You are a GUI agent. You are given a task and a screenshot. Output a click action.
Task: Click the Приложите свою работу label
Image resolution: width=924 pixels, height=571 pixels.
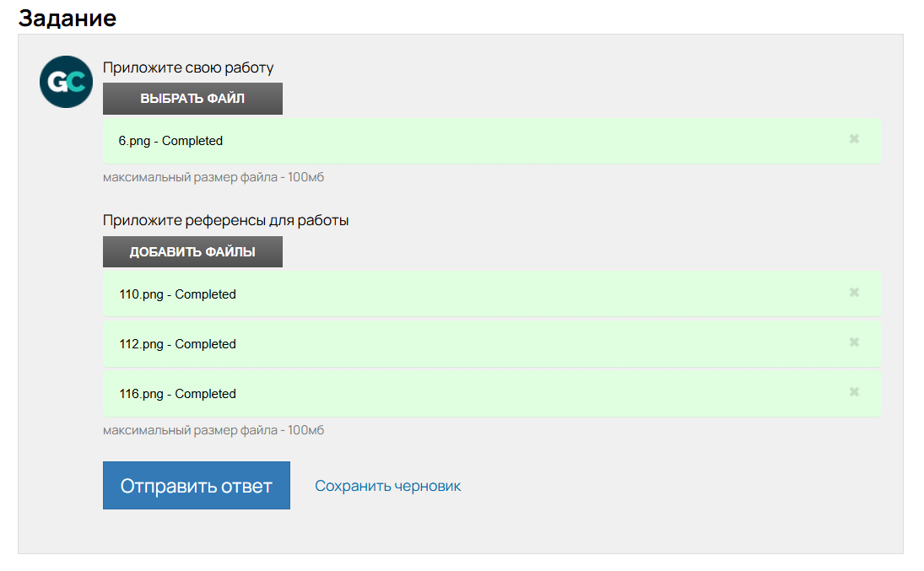(188, 67)
